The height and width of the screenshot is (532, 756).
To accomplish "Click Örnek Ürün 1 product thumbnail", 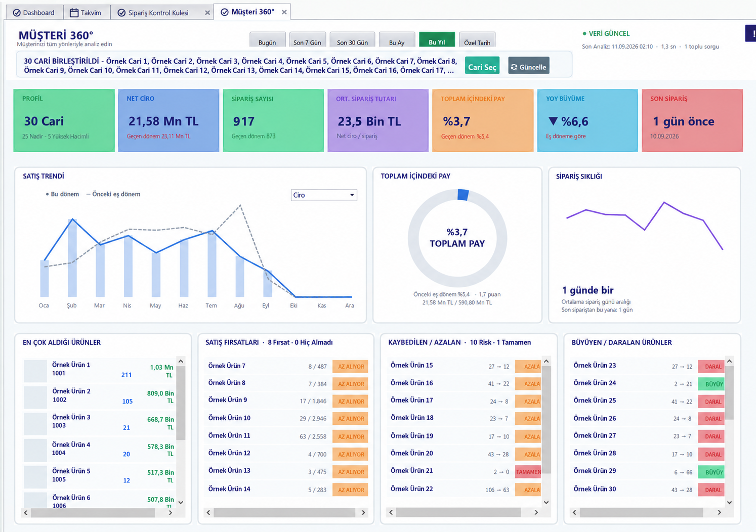I will tap(35, 371).
